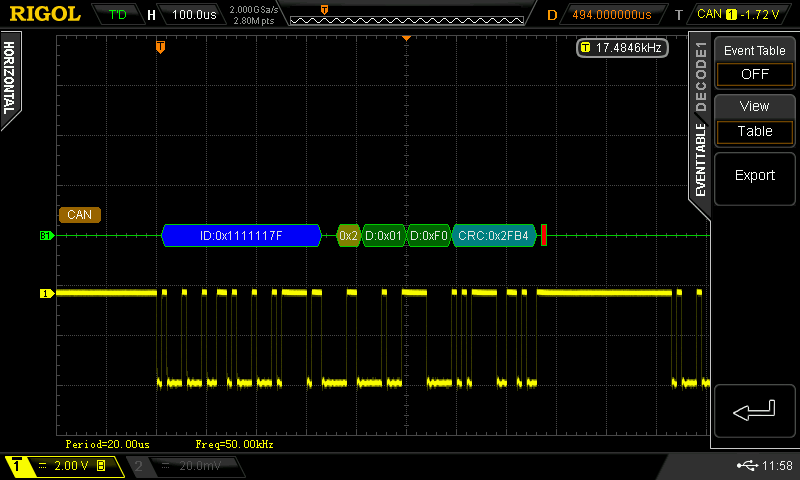Click the green B1 bus marker
The image size is (800, 480).
tap(45, 236)
